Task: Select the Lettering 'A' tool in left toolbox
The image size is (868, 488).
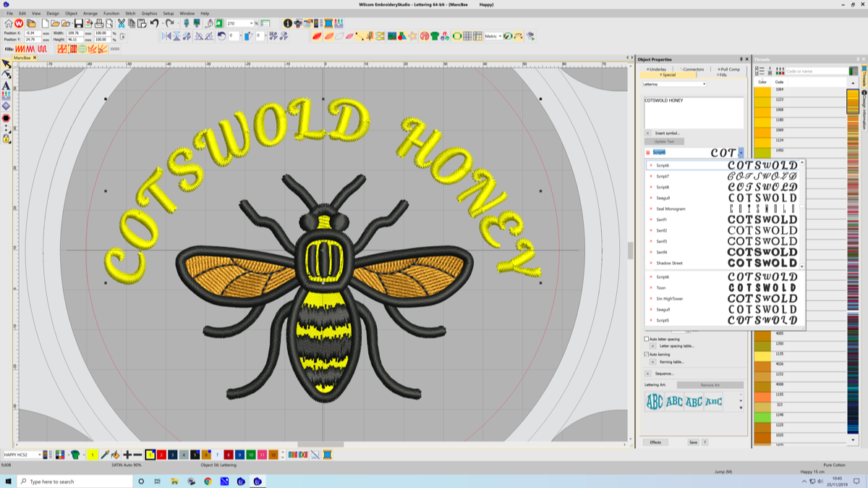Action: point(6,85)
